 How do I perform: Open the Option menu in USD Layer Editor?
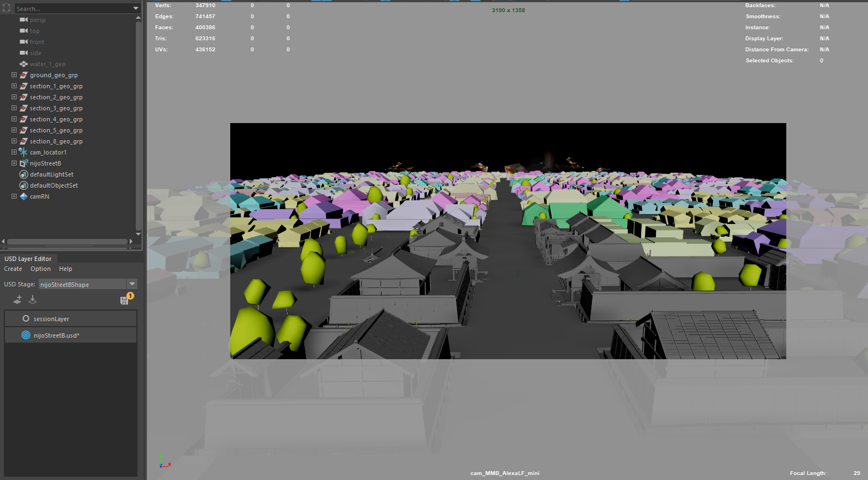click(40, 269)
